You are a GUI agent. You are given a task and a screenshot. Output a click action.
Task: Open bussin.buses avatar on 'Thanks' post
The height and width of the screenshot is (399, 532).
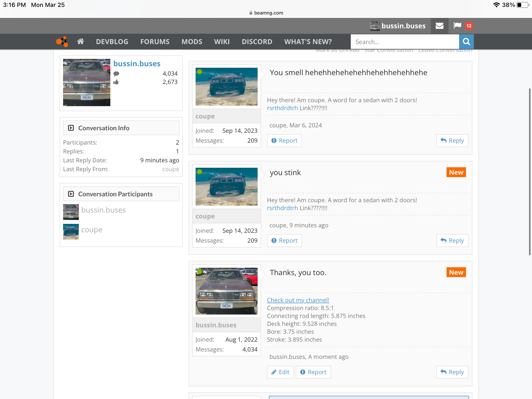tap(227, 291)
